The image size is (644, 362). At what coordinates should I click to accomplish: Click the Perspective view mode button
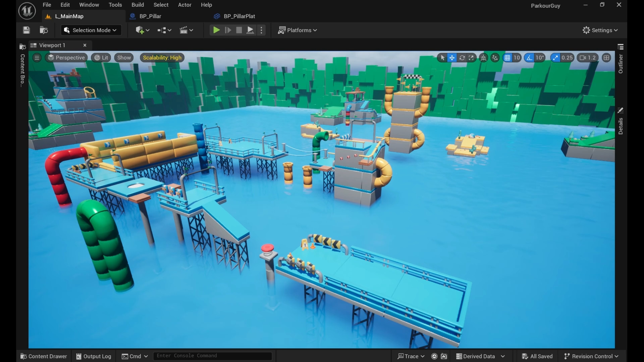pos(66,58)
